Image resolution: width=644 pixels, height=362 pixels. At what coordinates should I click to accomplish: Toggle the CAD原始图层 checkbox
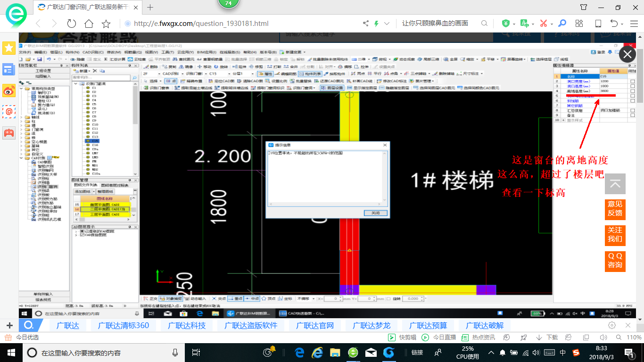(82, 235)
